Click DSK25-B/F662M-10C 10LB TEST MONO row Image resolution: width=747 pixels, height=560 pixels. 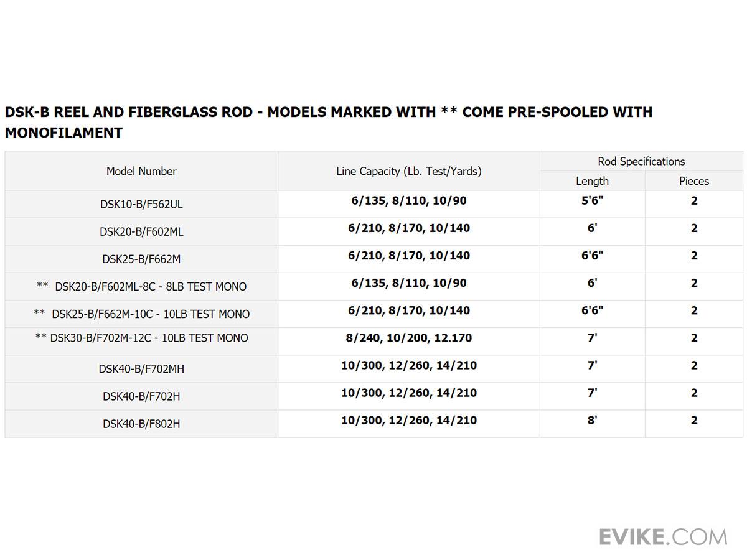pyautogui.click(x=141, y=314)
